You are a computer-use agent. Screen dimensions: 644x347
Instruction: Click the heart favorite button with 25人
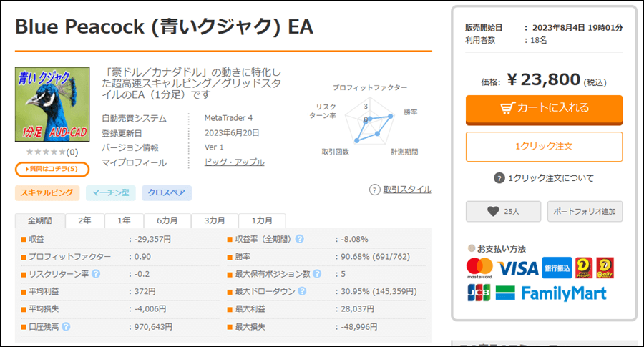503,212
